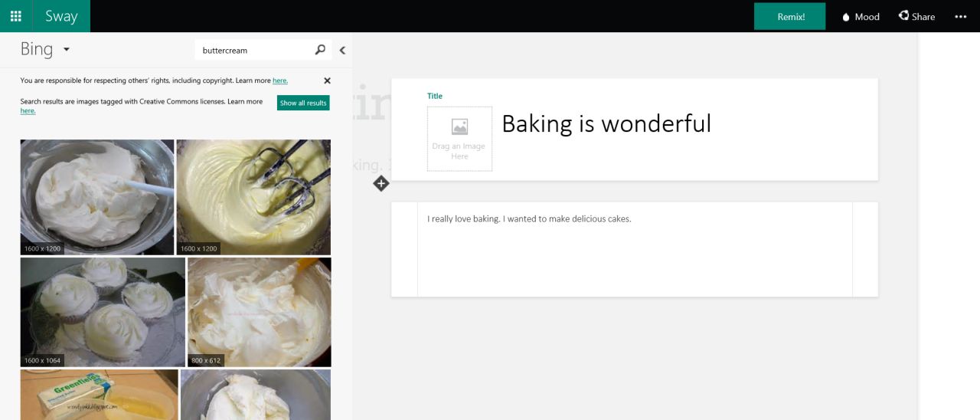Click the image placeholder icon

click(459, 127)
